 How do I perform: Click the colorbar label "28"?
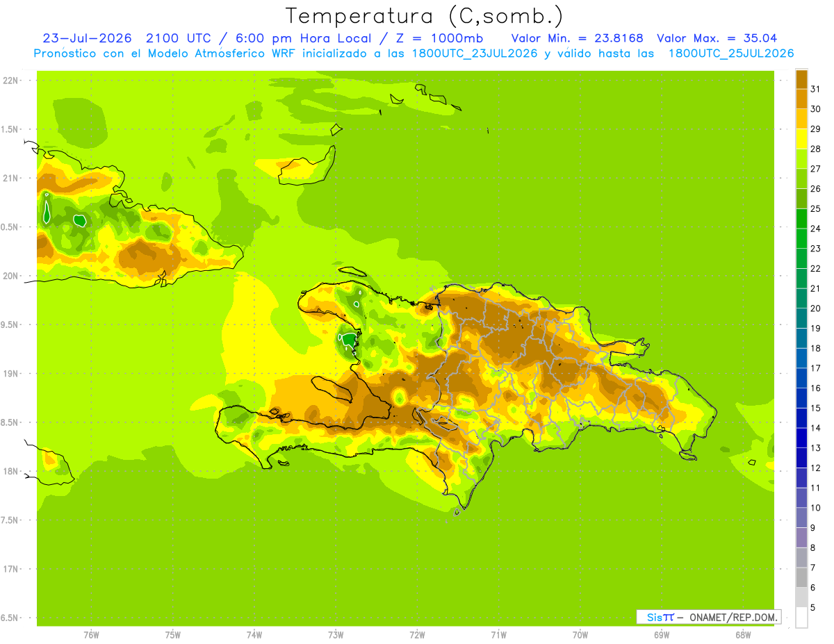pyautogui.click(x=815, y=149)
